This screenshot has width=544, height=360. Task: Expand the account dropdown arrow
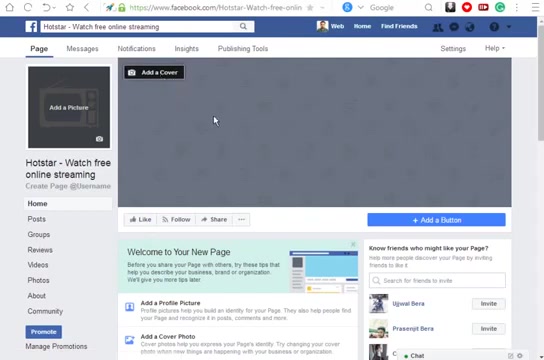point(509,27)
